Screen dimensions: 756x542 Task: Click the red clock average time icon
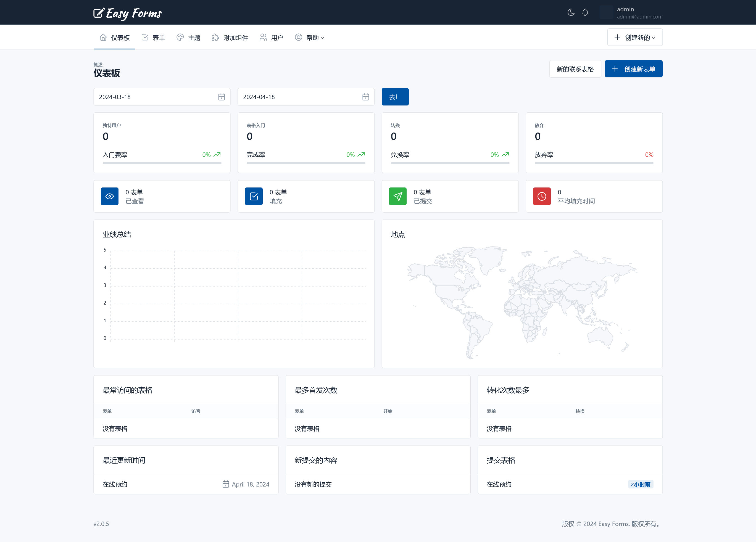pos(542,196)
